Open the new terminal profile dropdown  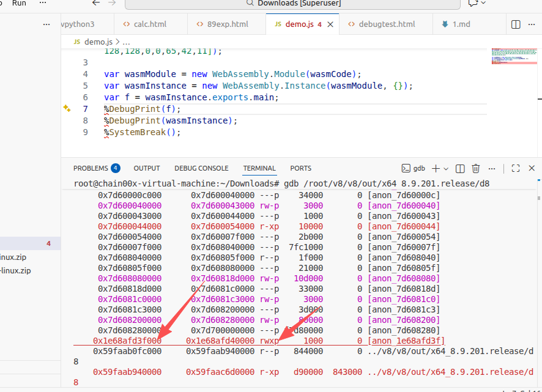[x=446, y=169]
